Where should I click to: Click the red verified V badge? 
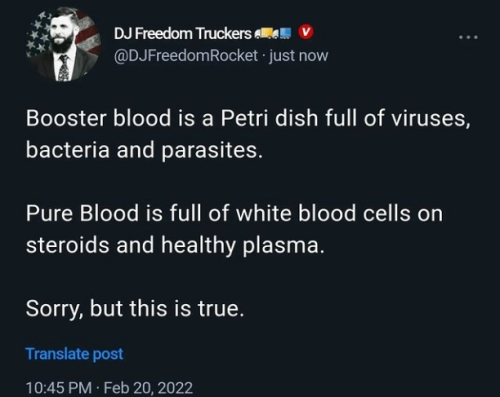[x=306, y=32]
